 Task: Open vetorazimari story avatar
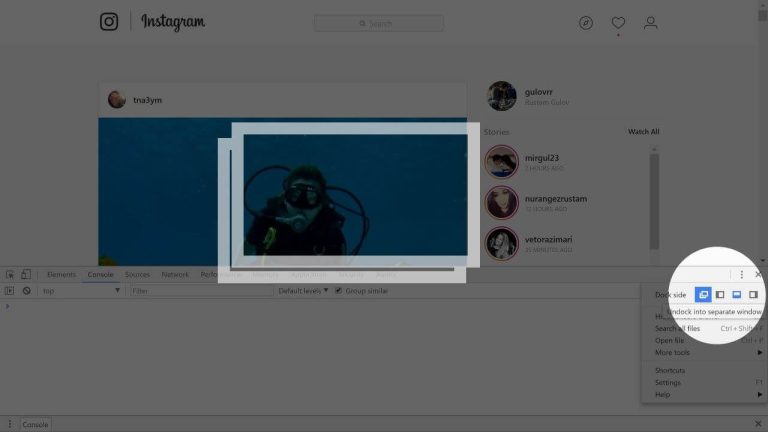[x=501, y=243]
